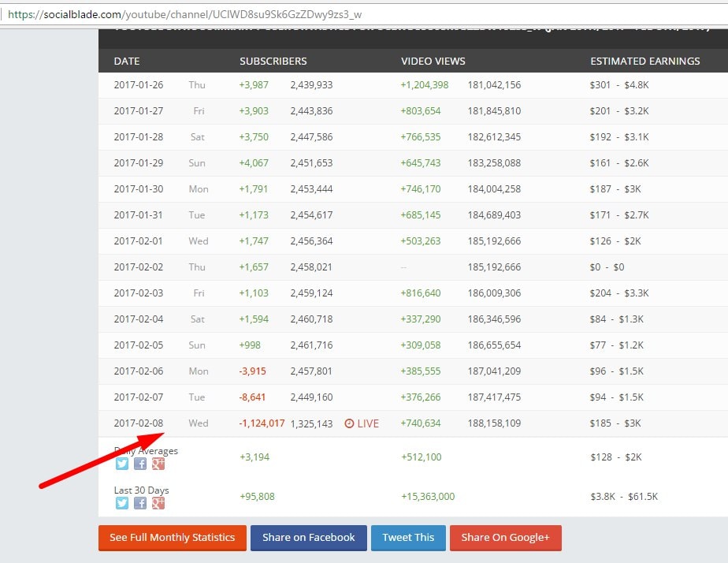Click the Tweet This button

click(x=408, y=538)
